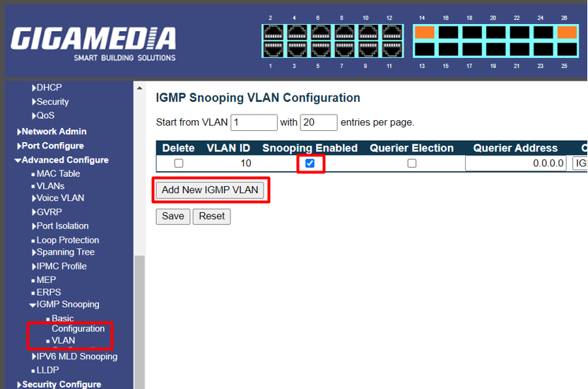The width and height of the screenshot is (588, 389).
Task: Click SFP port 13 icon
Action: (x=425, y=50)
